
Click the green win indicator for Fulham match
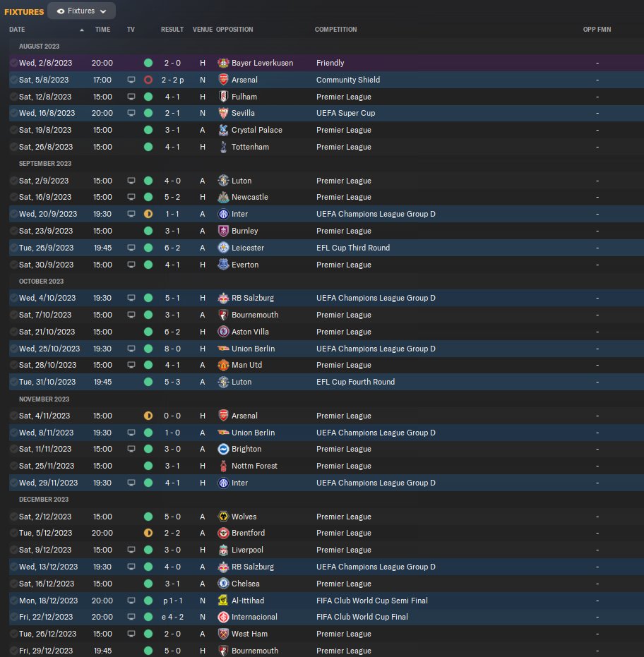(x=148, y=97)
